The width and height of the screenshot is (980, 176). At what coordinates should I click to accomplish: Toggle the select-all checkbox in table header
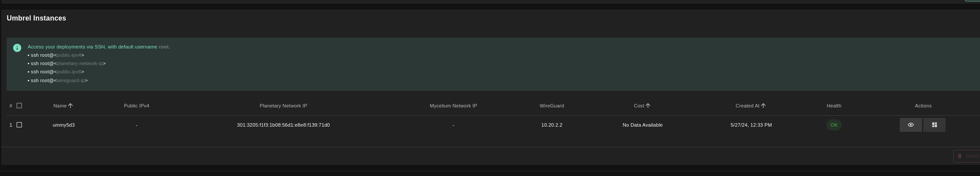pos(19,106)
